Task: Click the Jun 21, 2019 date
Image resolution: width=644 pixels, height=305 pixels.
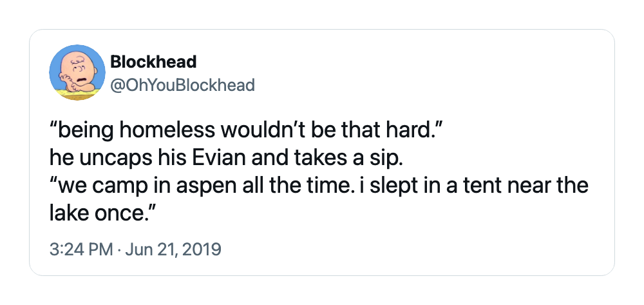Action: click(173, 250)
